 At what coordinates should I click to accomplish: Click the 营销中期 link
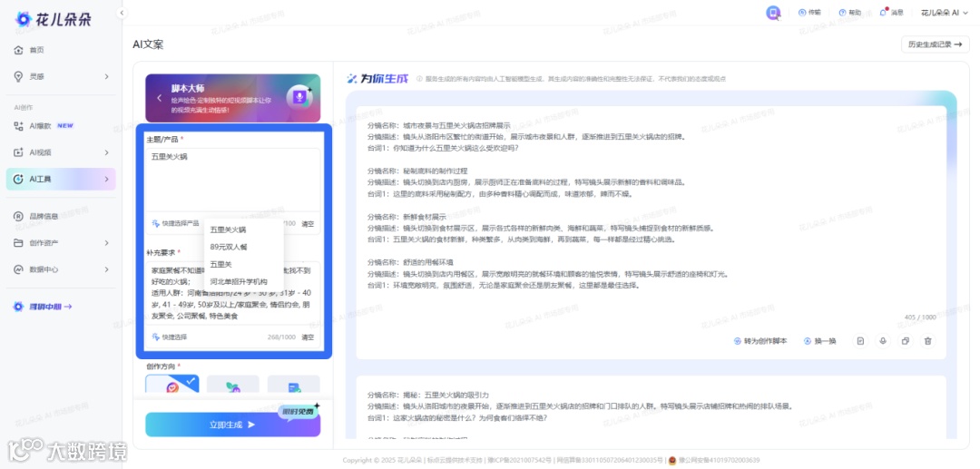tap(43, 307)
